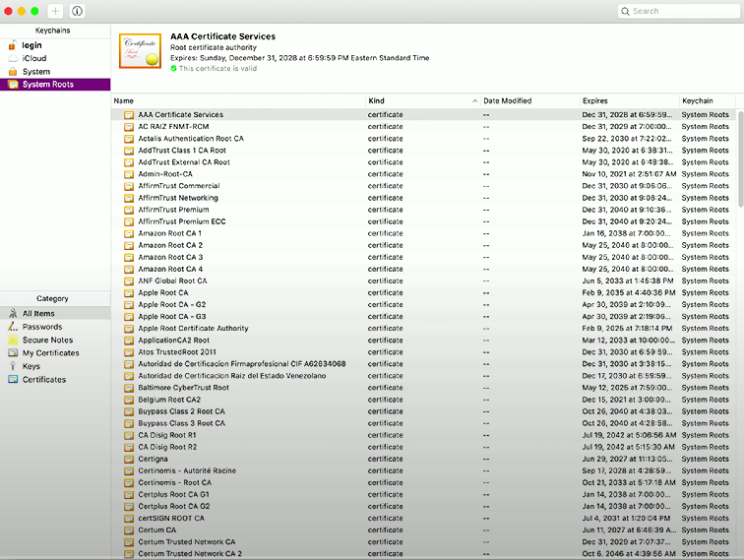This screenshot has height=560, width=744.
Task: Click the Secure Notes yellow note icon
Action: point(13,340)
